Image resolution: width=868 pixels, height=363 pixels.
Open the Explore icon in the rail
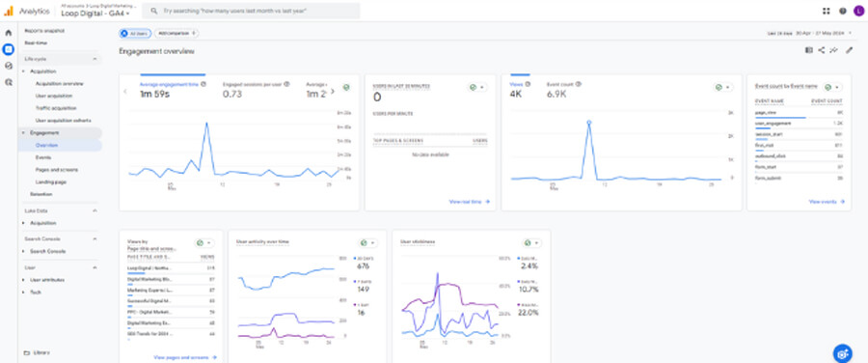coord(9,66)
